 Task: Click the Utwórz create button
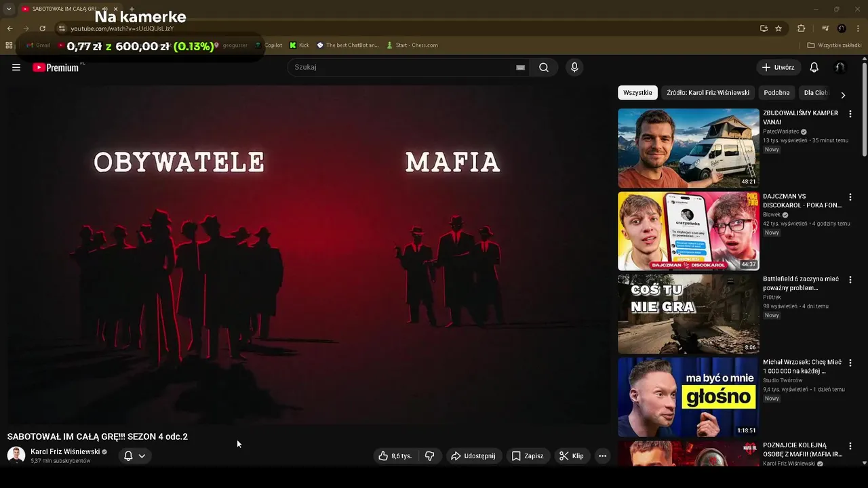[778, 67]
